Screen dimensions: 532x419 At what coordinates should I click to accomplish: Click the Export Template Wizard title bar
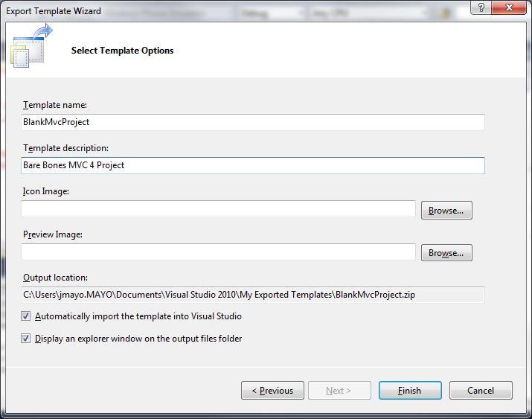pos(223,11)
